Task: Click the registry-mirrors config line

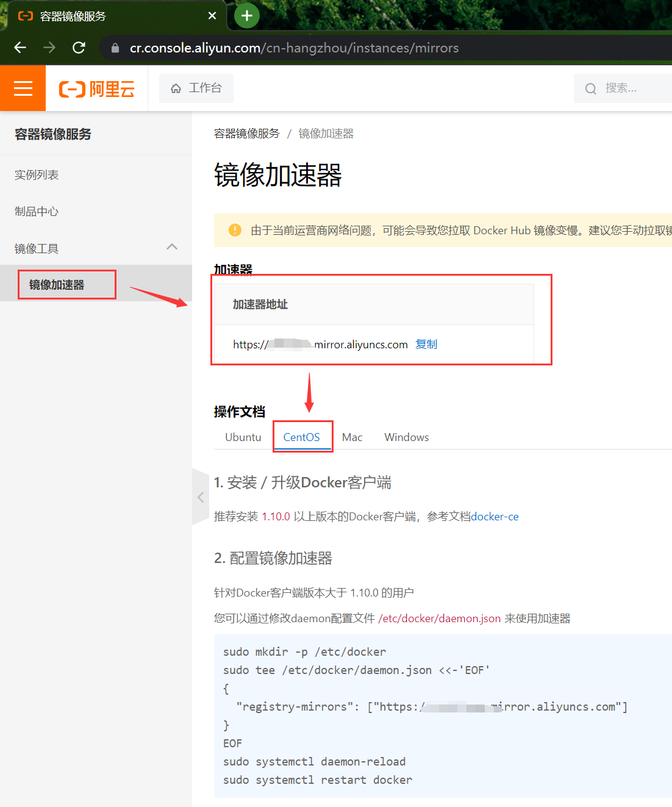Action: tap(432, 706)
